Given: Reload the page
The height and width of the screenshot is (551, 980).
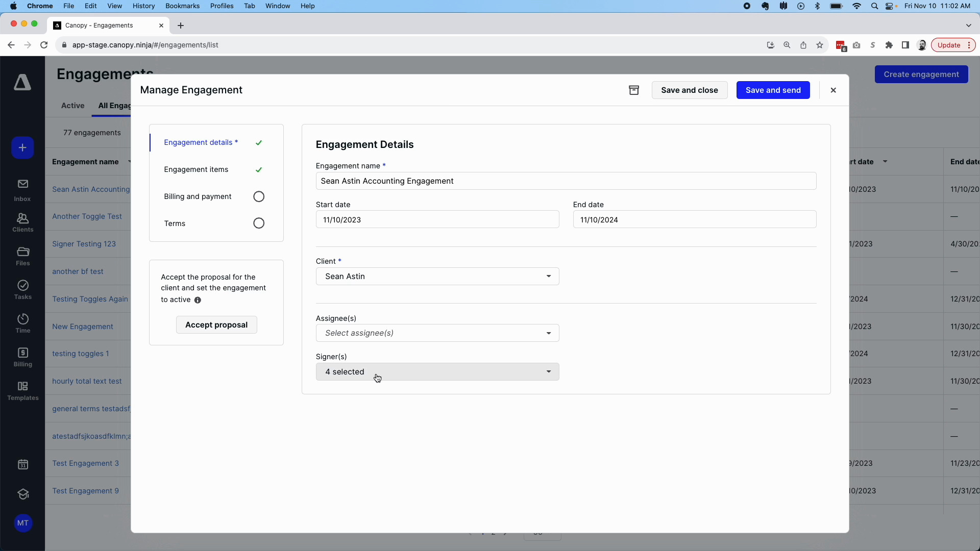Looking at the screenshot, I should 44,45.
